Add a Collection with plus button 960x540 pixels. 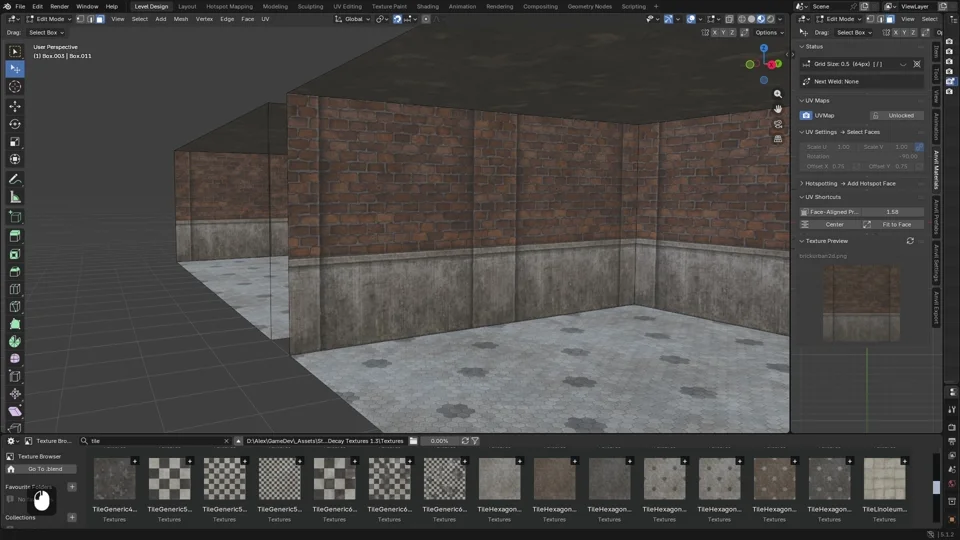pyautogui.click(x=72, y=517)
